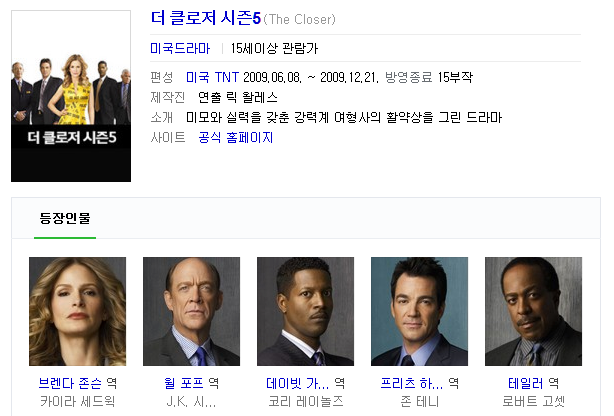
Task: Click the 테일러 character name link
Action: coord(526,383)
